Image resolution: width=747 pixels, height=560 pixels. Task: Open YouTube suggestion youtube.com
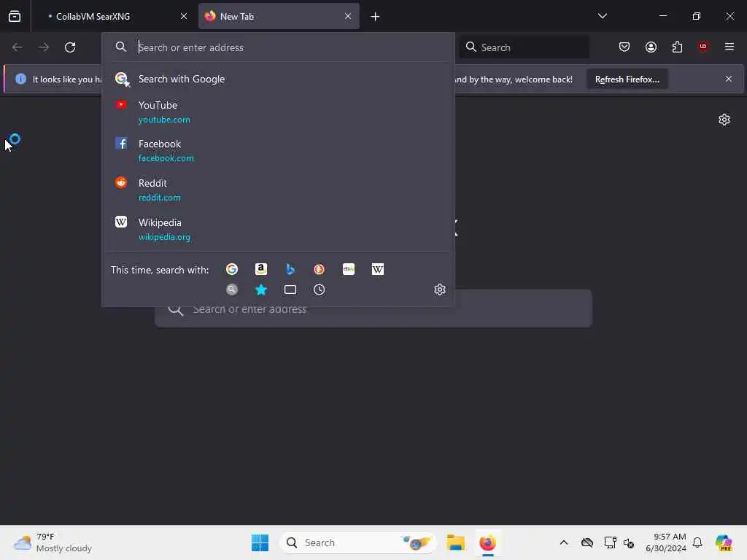point(278,112)
